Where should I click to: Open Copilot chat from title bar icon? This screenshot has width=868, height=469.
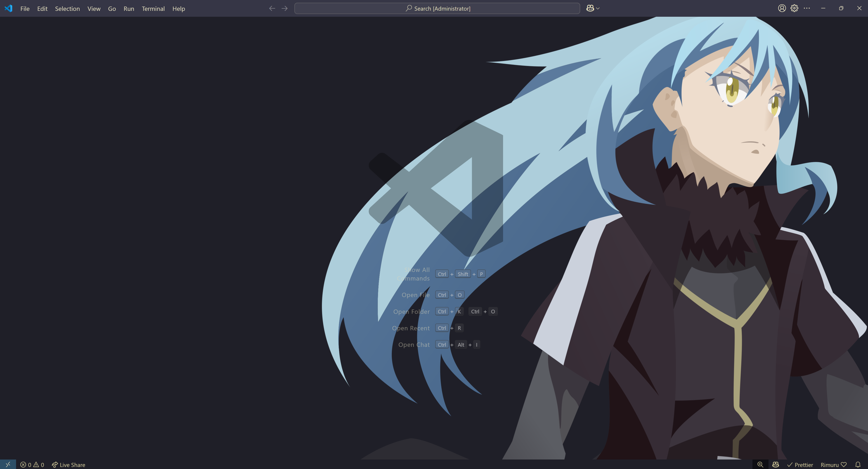590,8
